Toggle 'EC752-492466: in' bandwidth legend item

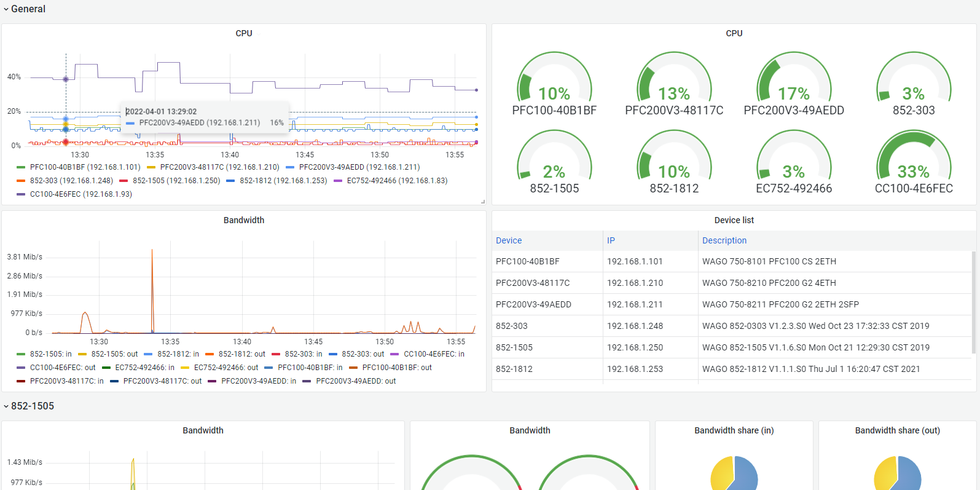138,368
